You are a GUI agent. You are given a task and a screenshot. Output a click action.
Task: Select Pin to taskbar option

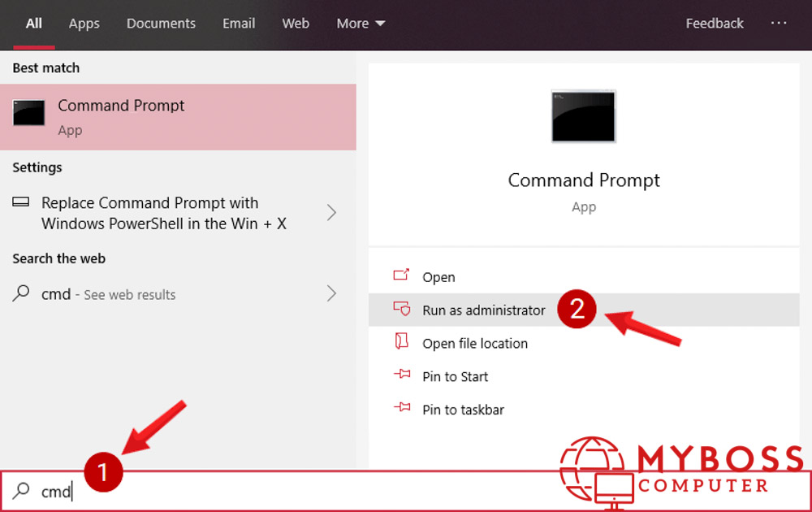coord(463,410)
